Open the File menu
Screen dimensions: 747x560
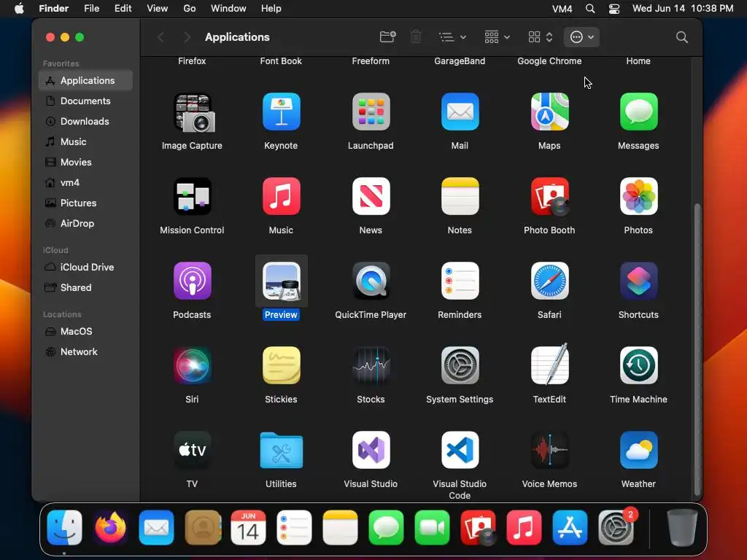click(x=91, y=9)
